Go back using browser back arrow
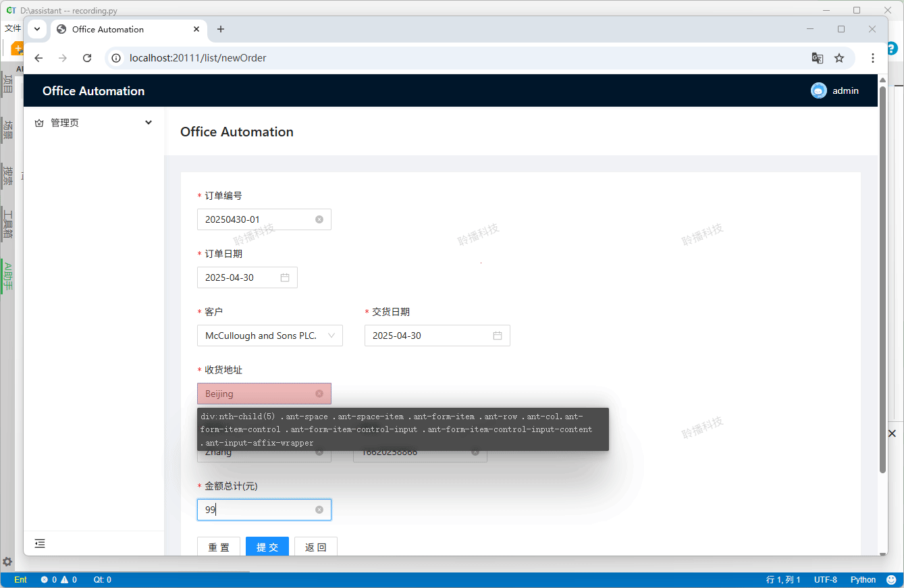Image resolution: width=904 pixels, height=588 pixels. (x=38, y=58)
